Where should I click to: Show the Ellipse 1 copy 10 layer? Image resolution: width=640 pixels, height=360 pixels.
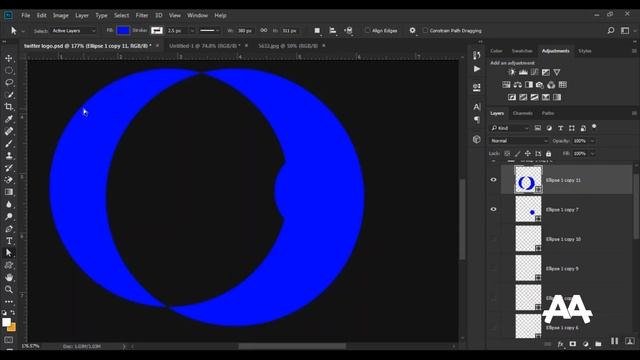[493, 239]
